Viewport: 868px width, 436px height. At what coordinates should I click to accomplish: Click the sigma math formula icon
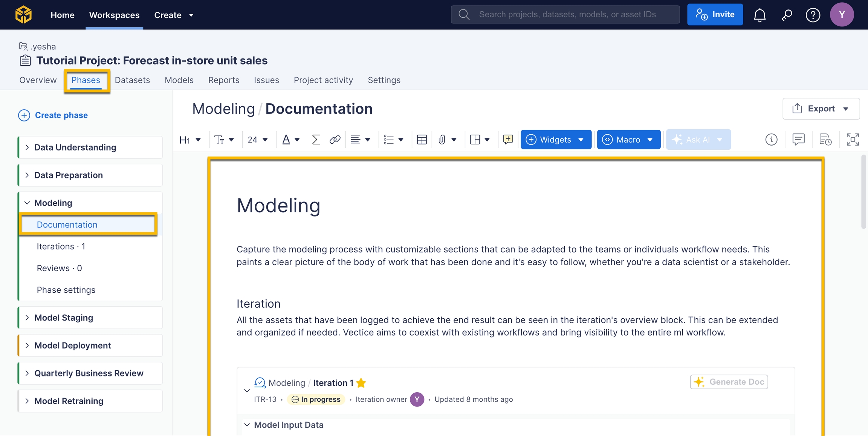(x=316, y=140)
